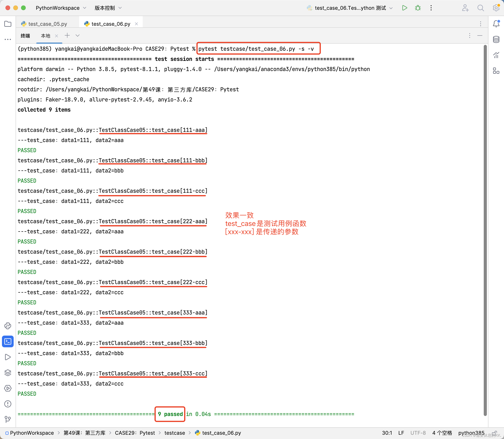Click PythonWorkspace breadcrumb in status bar
The width and height of the screenshot is (504, 439).
tap(30, 433)
